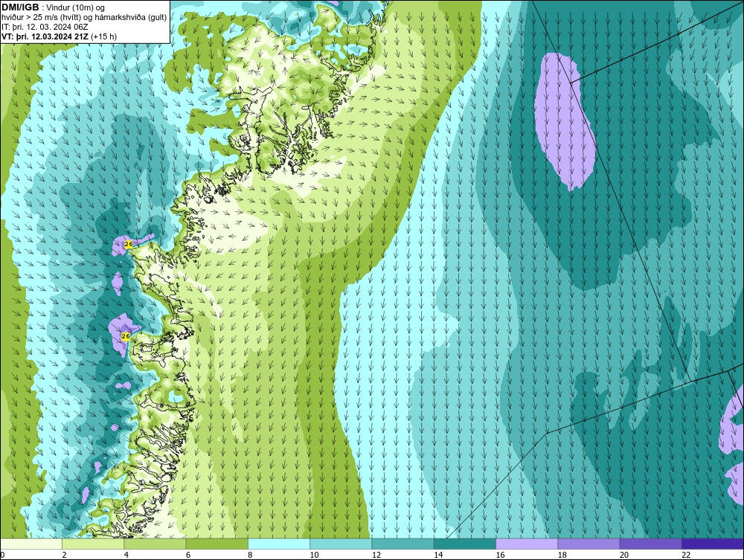Click the legend swatch for 2 to 4 m/s
744x560 pixels.
point(93,544)
